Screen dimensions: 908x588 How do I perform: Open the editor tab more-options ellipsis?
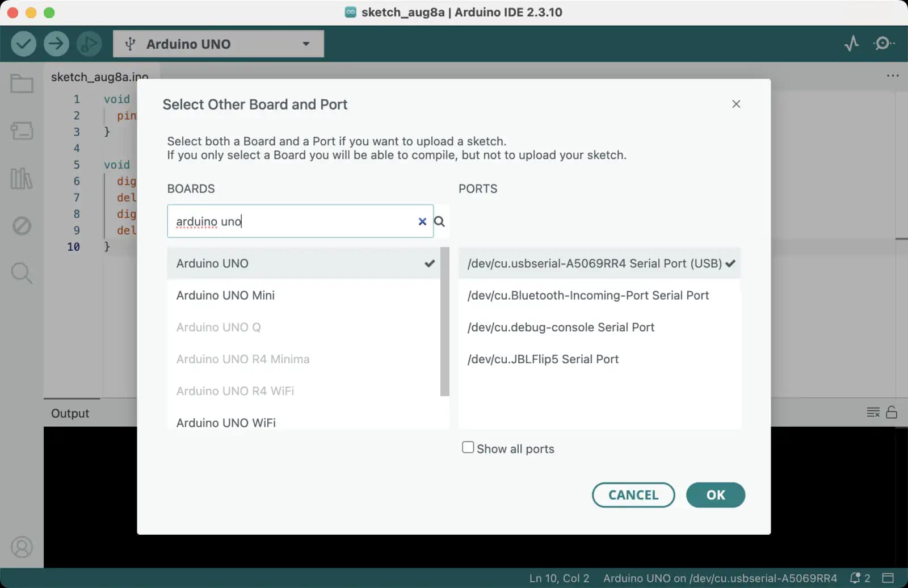tap(893, 75)
